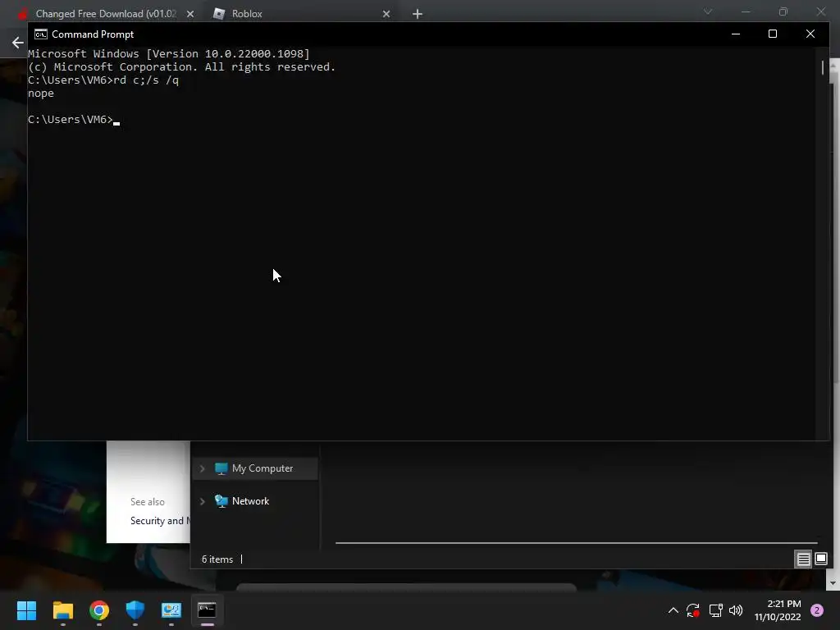Select the Command Prompt taskbar icon
Screen dimensions: 840x630
(x=207, y=610)
